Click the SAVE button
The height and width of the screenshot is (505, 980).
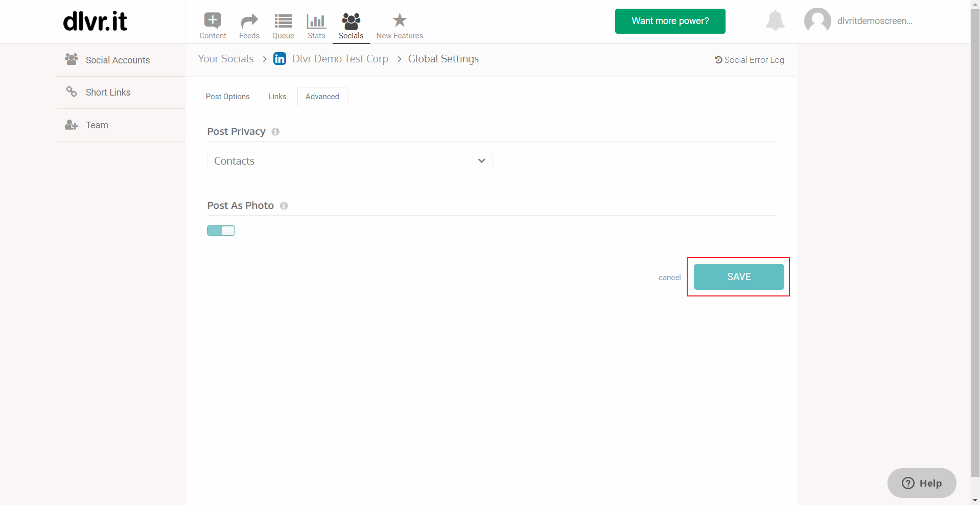click(x=739, y=277)
